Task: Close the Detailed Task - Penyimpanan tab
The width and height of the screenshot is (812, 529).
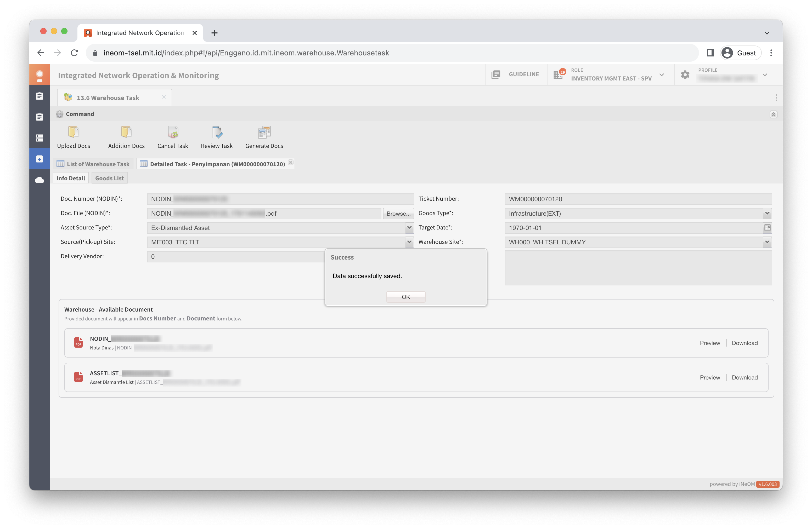Action: [x=290, y=163]
